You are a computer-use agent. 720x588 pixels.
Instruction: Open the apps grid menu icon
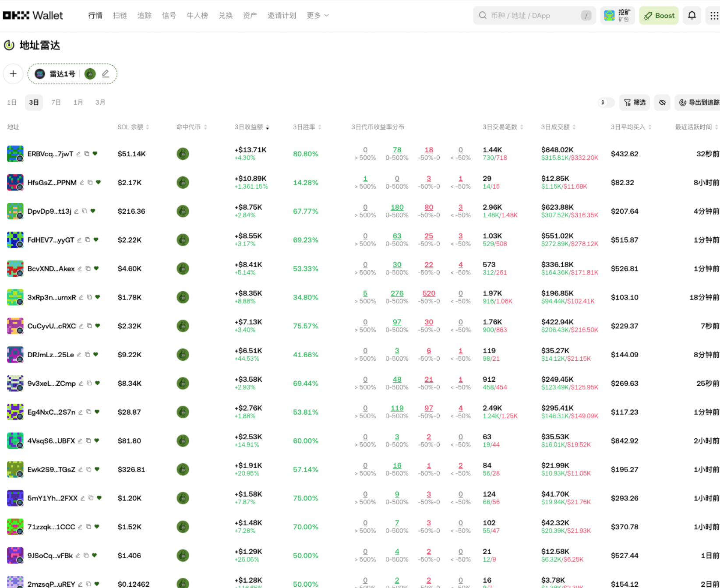tap(714, 15)
